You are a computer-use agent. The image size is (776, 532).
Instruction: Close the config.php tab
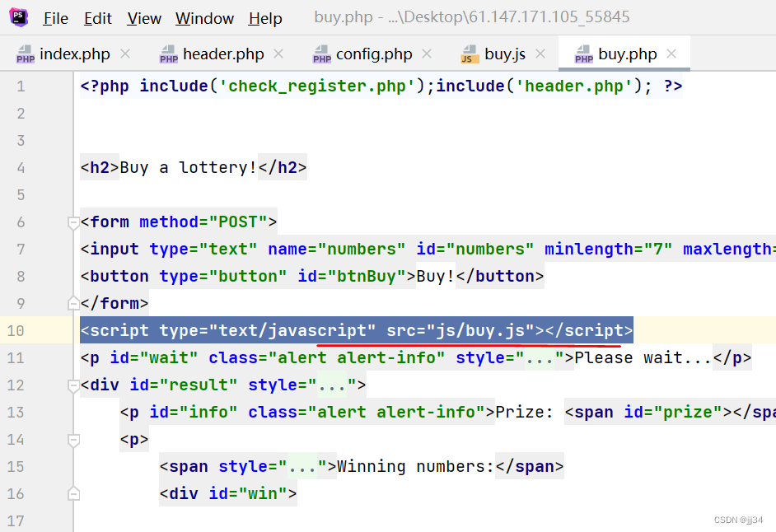pos(427,54)
